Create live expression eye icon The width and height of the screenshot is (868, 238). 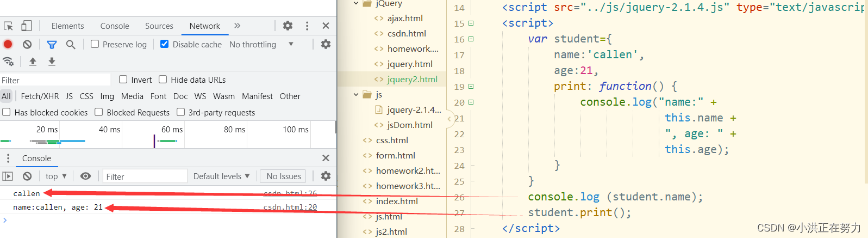(x=85, y=176)
